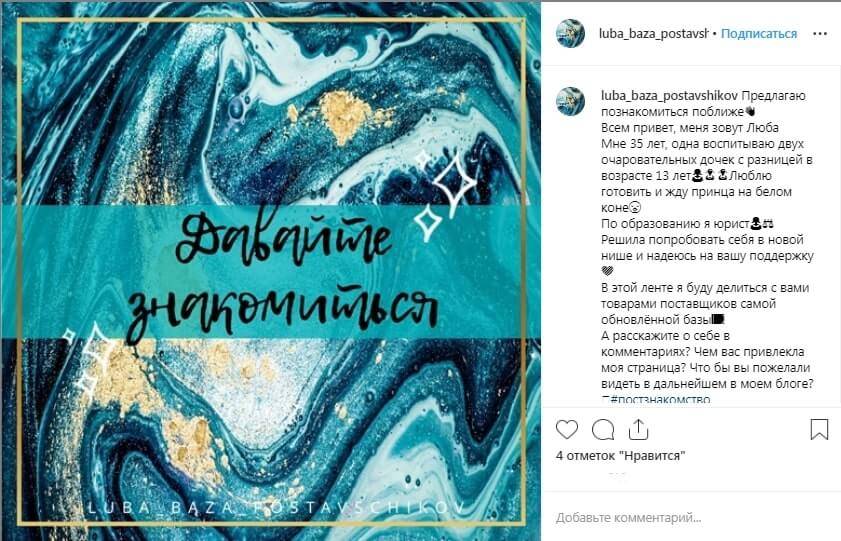Open luba_baza_postavshikov username in caption
The height and width of the screenshot is (541, 841).
pos(669,96)
